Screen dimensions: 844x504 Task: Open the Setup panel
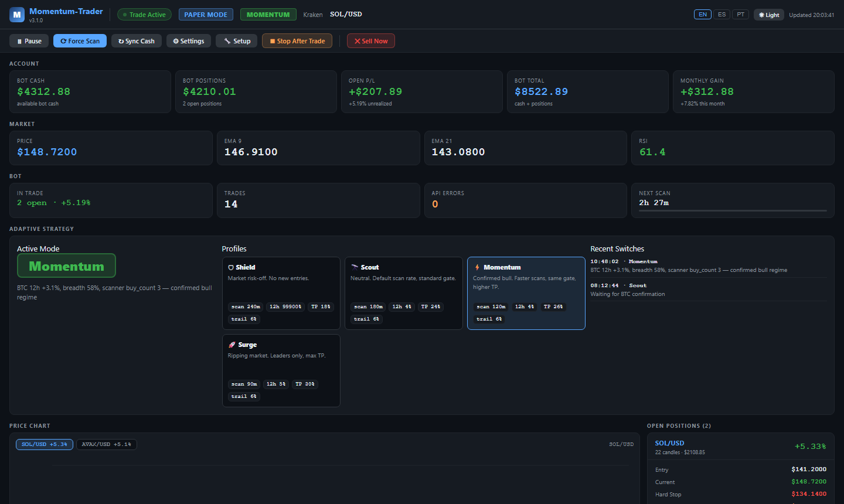point(237,41)
